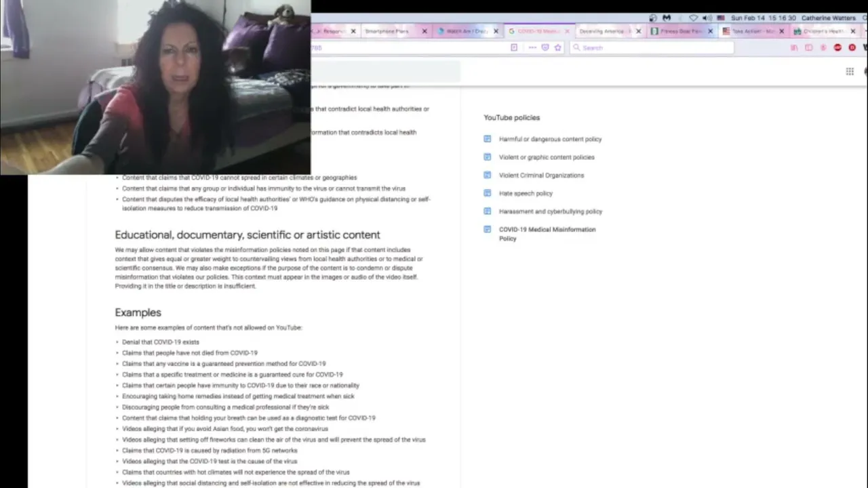Toggle reader view in the address bar
The width and height of the screenshot is (868, 488).
point(514,47)
